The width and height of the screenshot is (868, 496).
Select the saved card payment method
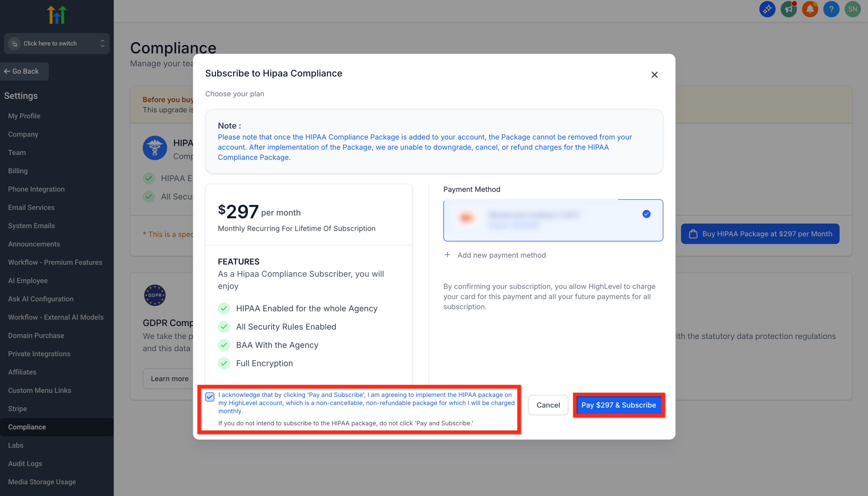click(553, 220)
